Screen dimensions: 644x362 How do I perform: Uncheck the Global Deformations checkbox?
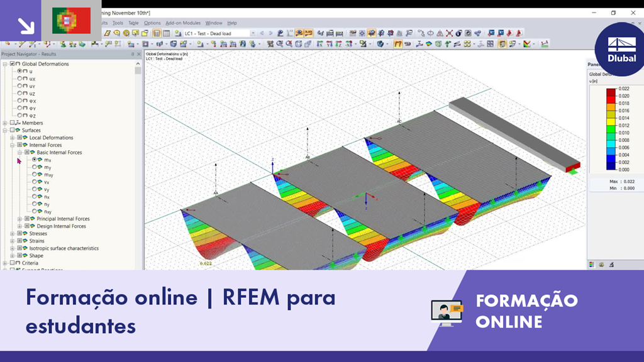(x=13, y=63)
